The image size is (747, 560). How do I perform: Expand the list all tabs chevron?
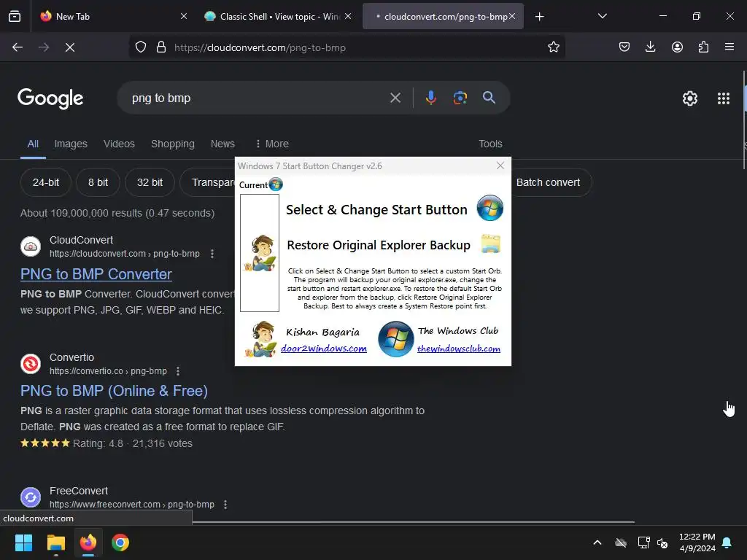tap(602, 16)
